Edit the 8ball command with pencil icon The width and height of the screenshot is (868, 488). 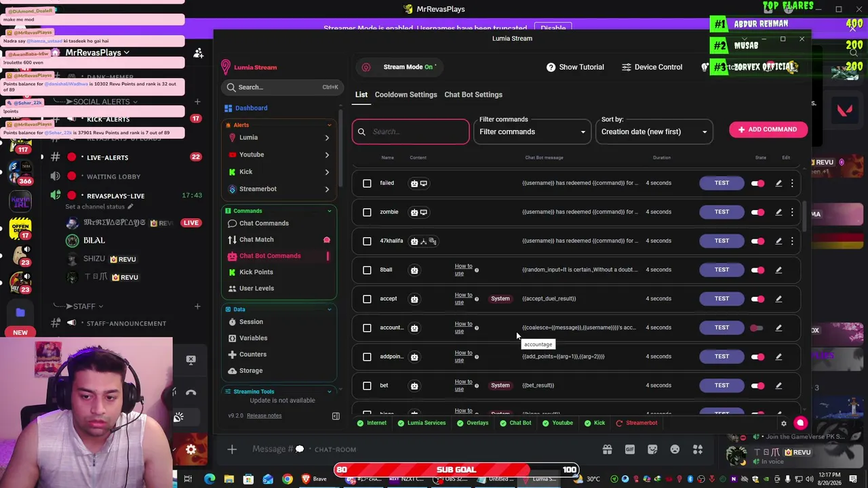tap(778, 270)
